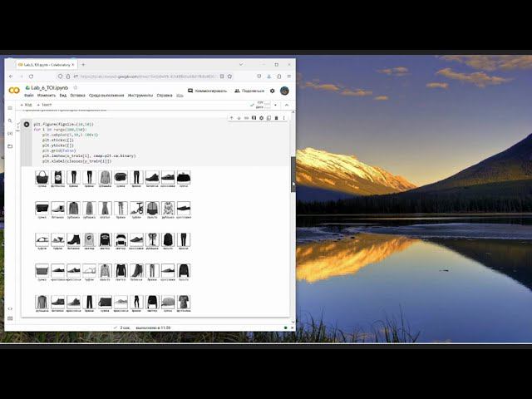532x399 pixels.
Task: Open the Справка menu
Action: (165, 96)
